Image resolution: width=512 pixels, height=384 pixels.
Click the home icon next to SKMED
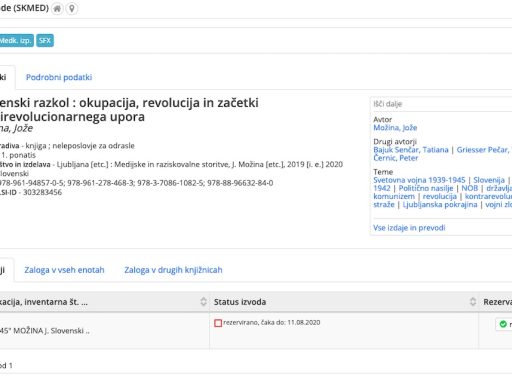point(57,8)
